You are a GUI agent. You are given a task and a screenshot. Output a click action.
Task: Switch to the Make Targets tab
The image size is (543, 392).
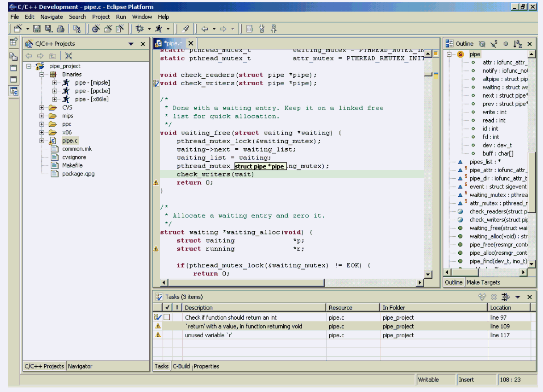click(x=483, y=282)
